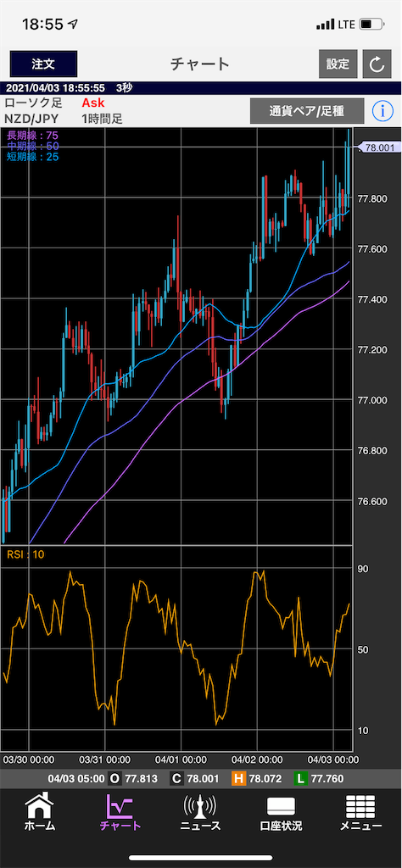
Task: Tap the blue info icon
Action: tap(382, 111)
